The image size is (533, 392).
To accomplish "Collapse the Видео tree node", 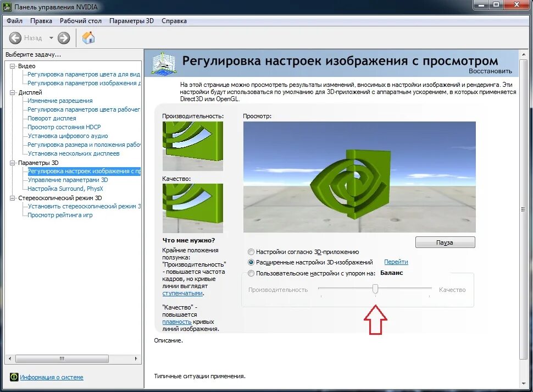I will [13, 66].
